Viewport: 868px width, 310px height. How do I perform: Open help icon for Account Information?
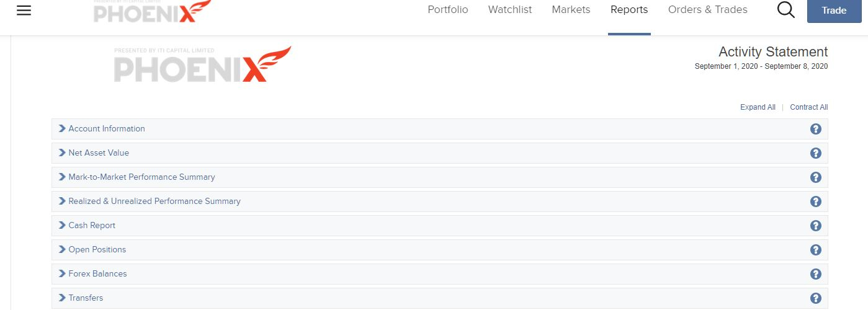[x=816, y=129]
